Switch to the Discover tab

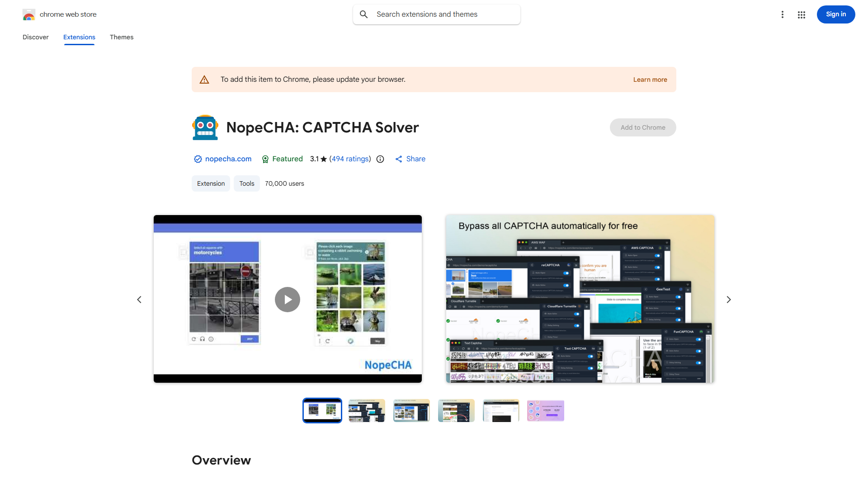(35, 37)
